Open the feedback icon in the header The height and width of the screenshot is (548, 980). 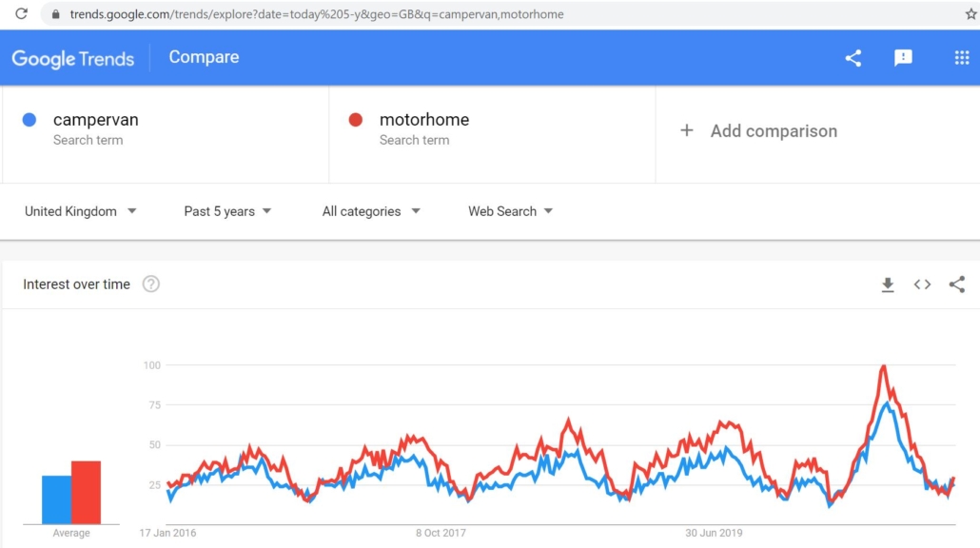pyautogui.click(x=903, y=57)
